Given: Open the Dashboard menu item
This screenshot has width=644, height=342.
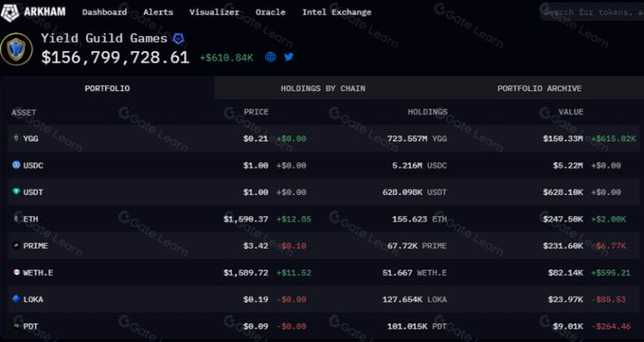Looking at the screenshot, I should coord(104,12).
